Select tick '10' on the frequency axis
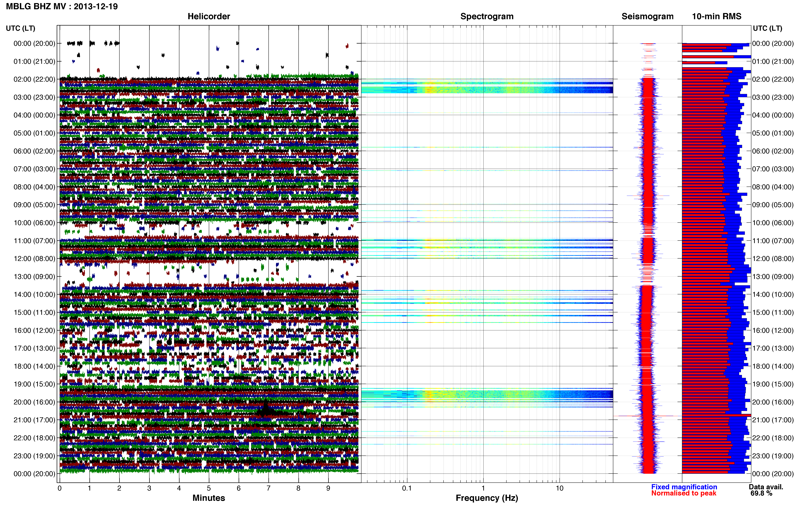This screenshot has height=508, width=812. click(x=559, y=488)
